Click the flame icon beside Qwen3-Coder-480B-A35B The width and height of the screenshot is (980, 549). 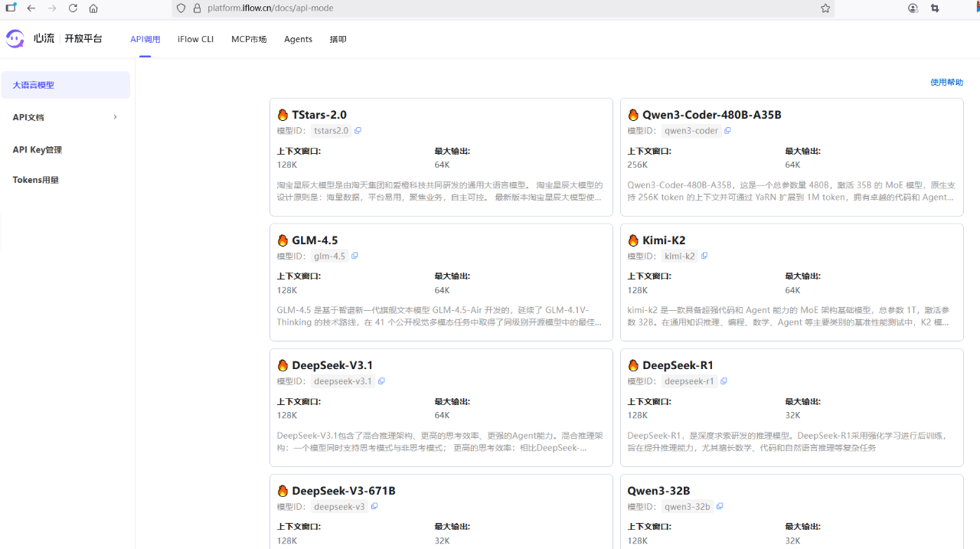633,115
